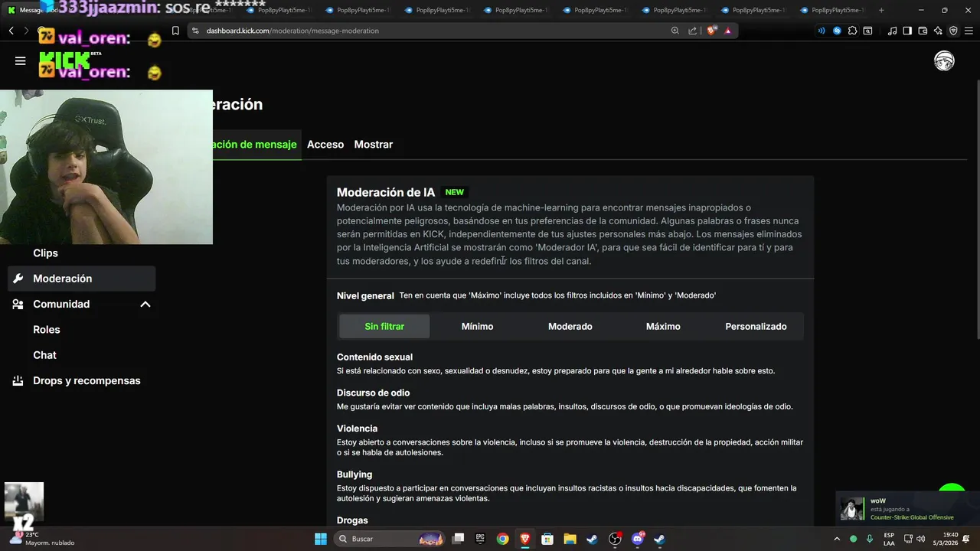Open Microsoft Store from taskbar
Viewport: 980px width, 551px height.
tap(547, 539)
